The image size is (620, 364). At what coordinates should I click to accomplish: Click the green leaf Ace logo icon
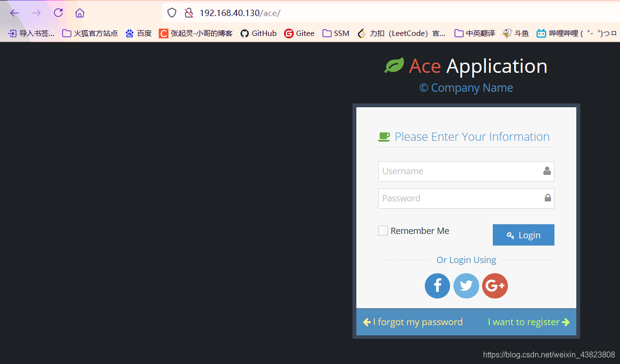pos(394,66)
